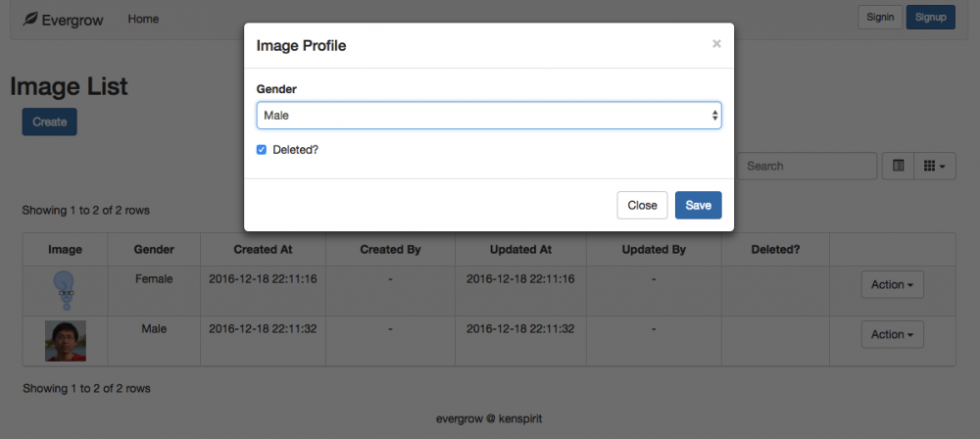Click the male person photo thumbnail

coord(66,340)
